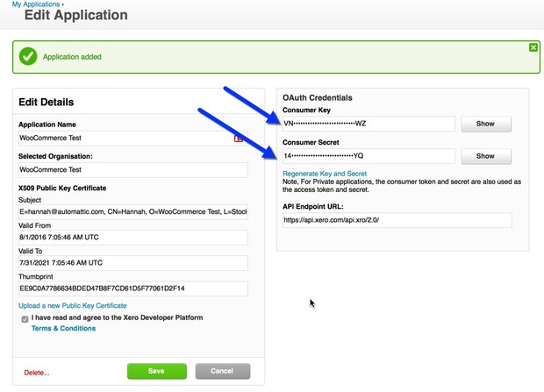Toggle the Xero Developer Platform agreement checkbox

(25, 319)
